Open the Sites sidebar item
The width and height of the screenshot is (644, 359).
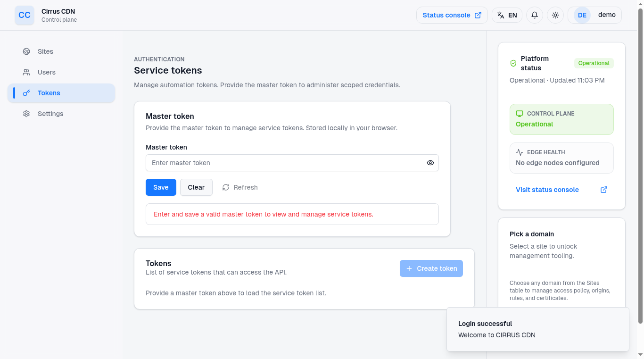45,51
